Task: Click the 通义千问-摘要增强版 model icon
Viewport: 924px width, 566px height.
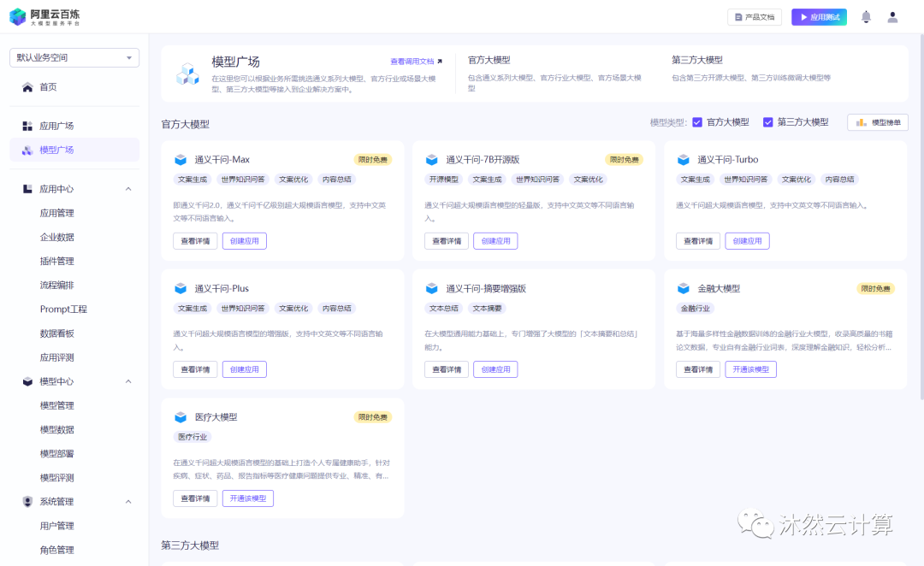Action: pyautogui.click(x=432, y=289)
